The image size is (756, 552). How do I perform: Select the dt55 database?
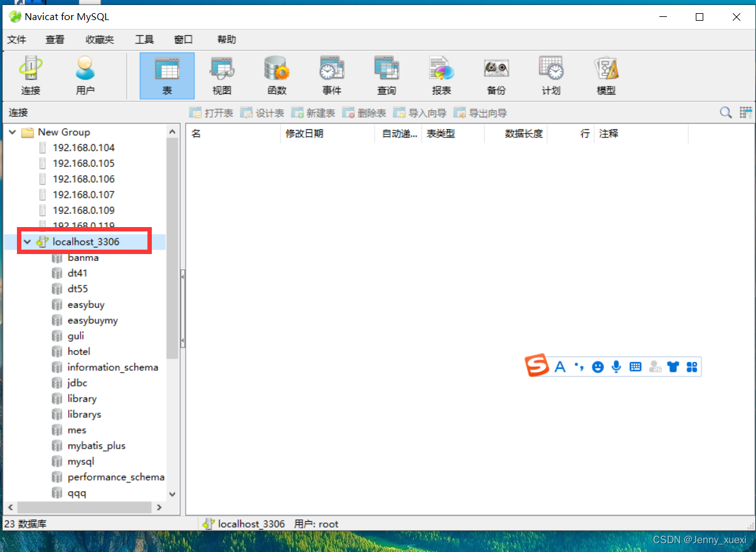pyautogui.click(x=78, y=289)
